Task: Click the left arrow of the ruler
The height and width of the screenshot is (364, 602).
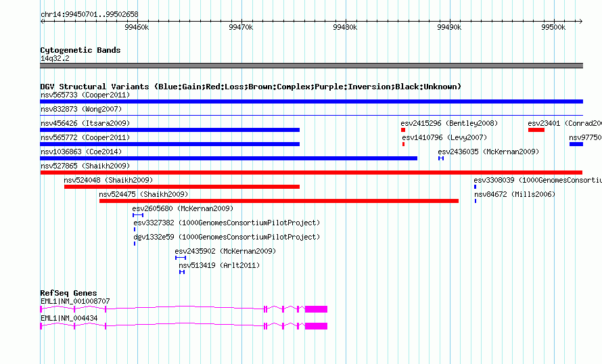Action: [x=42, y=22]
